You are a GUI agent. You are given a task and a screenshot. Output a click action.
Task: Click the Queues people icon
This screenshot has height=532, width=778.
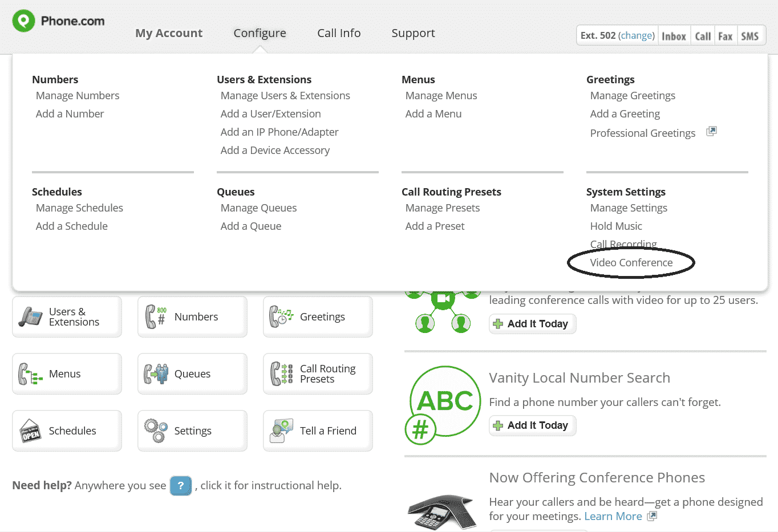click(156, 374)
